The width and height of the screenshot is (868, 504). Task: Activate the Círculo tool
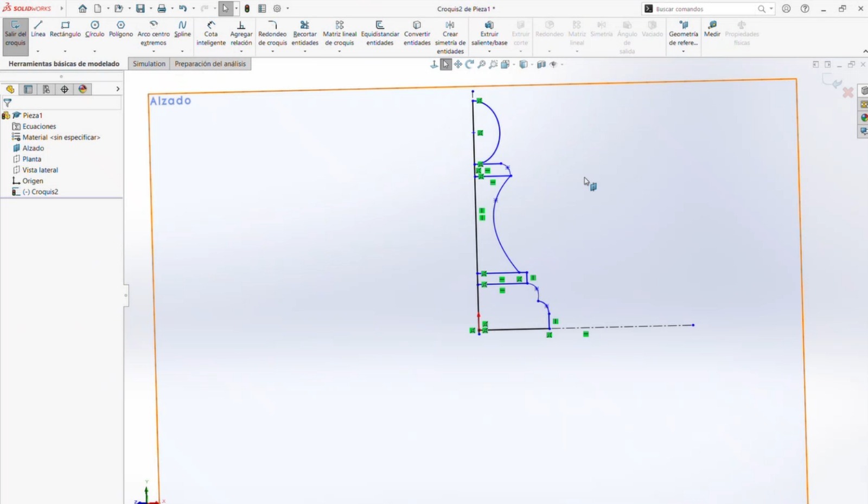pos(94,30)
